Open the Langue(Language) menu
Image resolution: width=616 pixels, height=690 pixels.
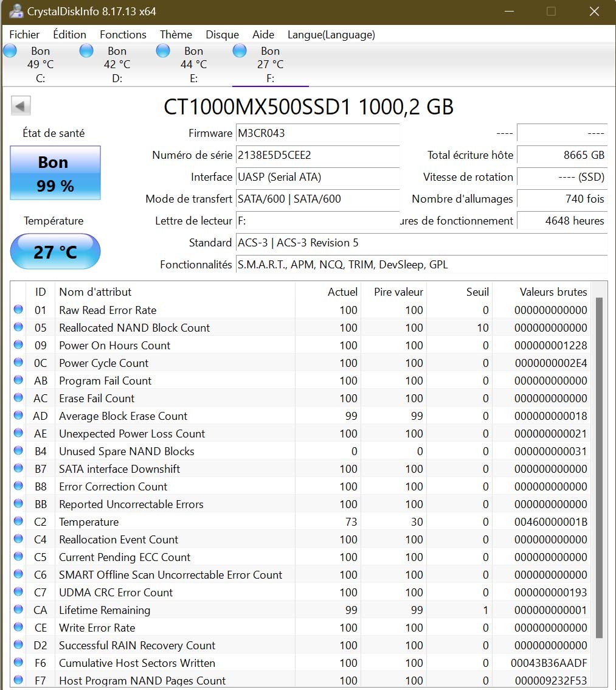click(x=331, y=34)
